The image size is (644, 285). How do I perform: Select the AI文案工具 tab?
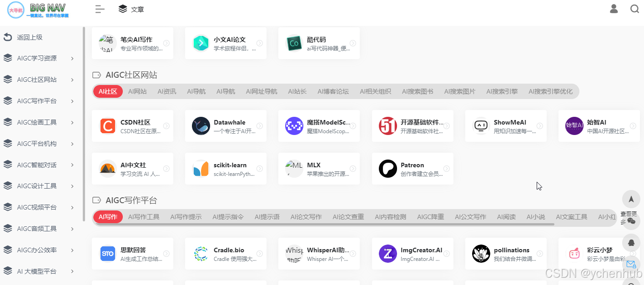[571, 217]
